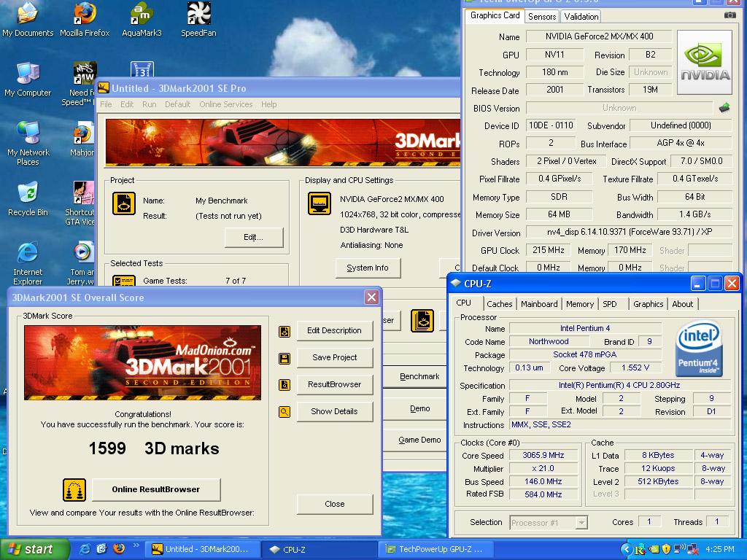The width and height of the screenshot is (747, 560).
Task: Switch to the Caches tab in CPU-Z
Action: [x=499, y=304]
